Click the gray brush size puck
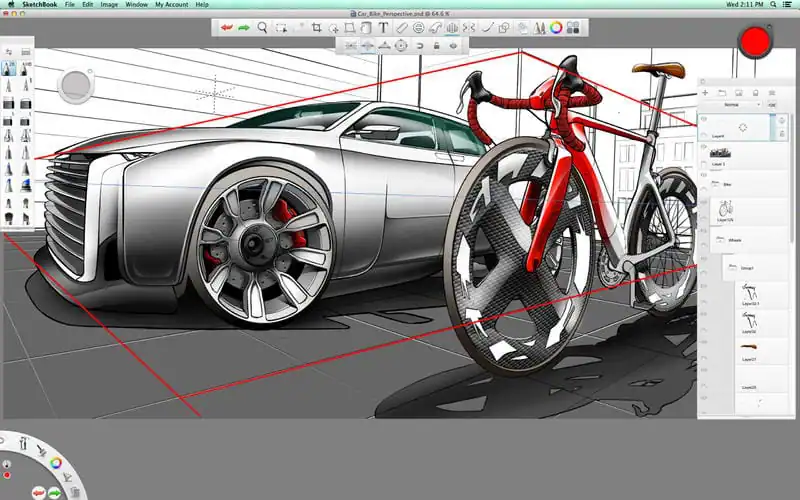The image size is (800, 500). tap(76, 85)
